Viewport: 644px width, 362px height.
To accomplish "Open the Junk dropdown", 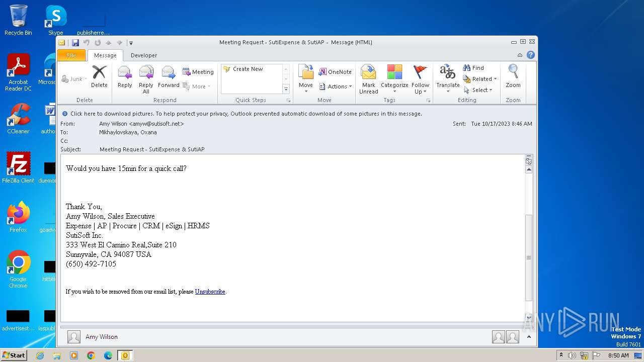I will (74, 79).
